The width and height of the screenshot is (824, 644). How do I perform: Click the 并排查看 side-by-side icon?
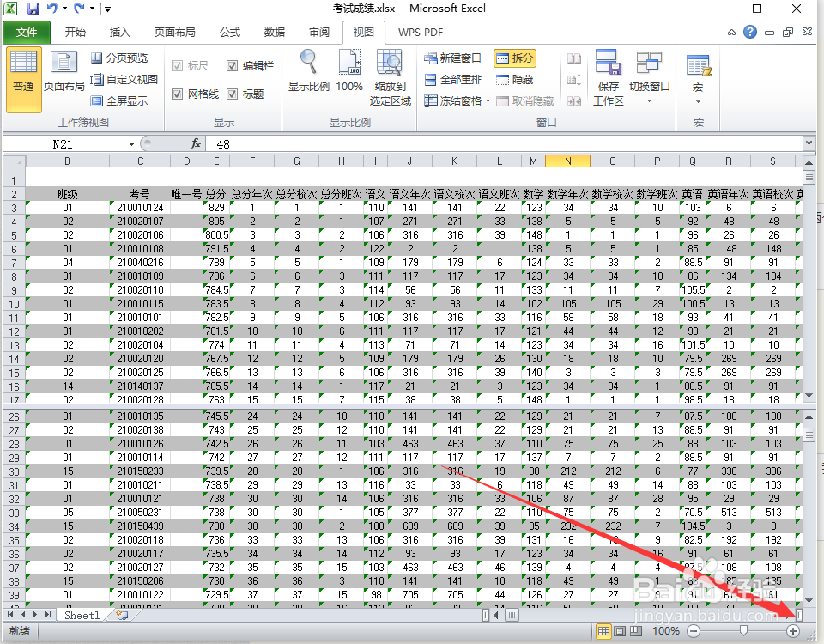point(574,58)
